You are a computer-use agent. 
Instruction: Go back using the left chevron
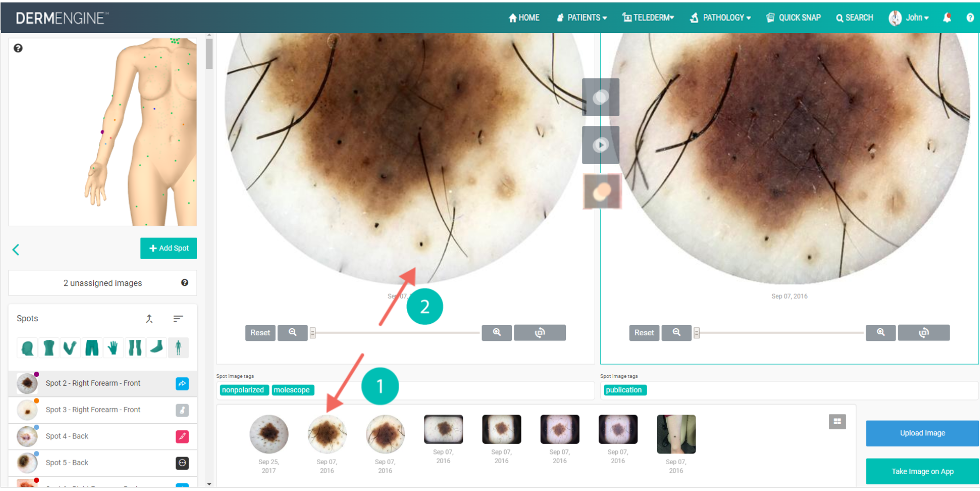point(16,250)
